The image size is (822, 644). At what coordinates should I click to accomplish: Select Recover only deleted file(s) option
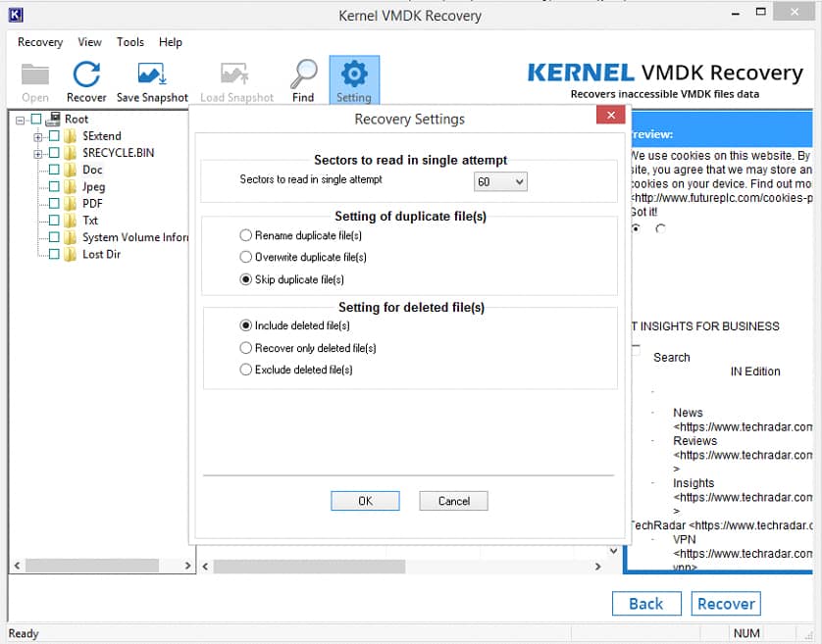coord(245,348)
